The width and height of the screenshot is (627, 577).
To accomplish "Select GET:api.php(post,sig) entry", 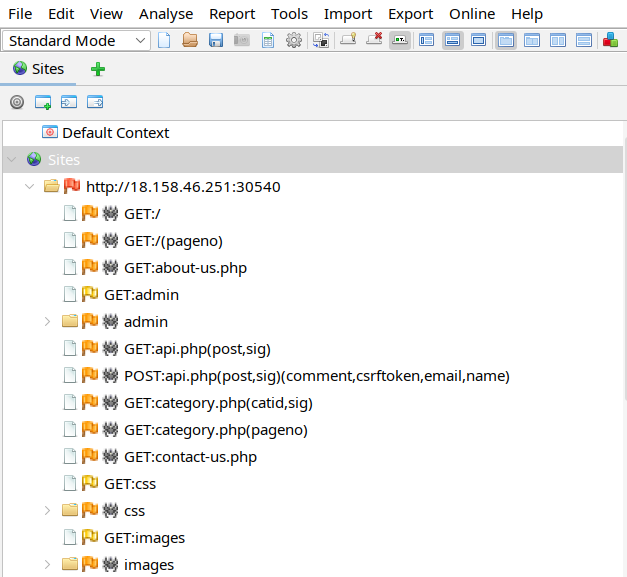I will pos(197,349).
